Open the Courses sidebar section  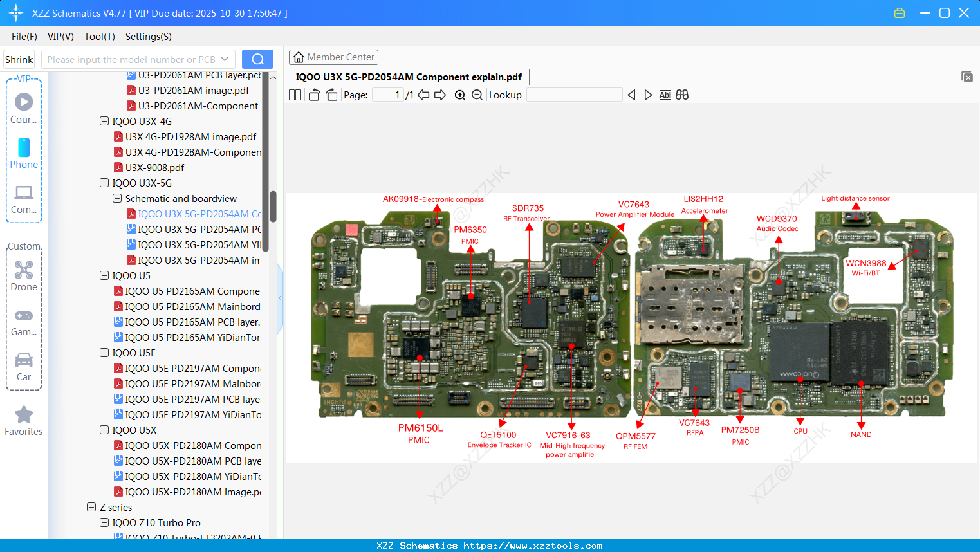tap(24, 108)
